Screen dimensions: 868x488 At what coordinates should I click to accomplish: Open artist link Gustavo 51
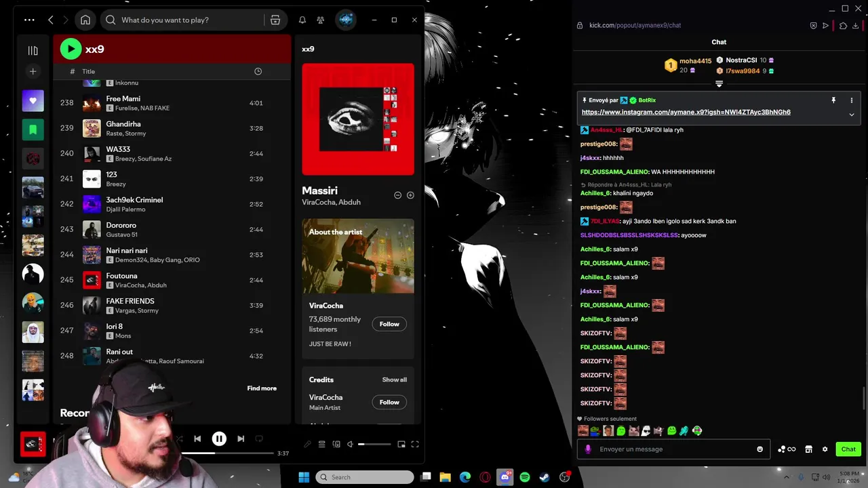click(121, 235)
